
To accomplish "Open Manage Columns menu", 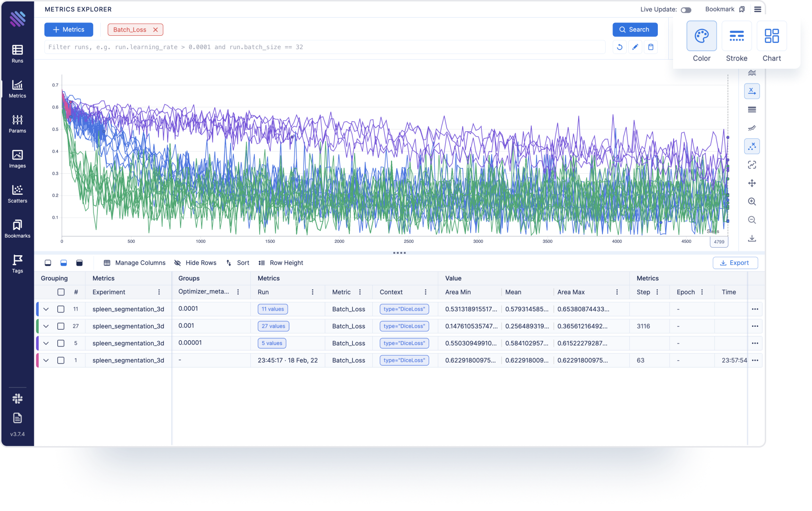I will pyautogui.click(x=135, y=263).
